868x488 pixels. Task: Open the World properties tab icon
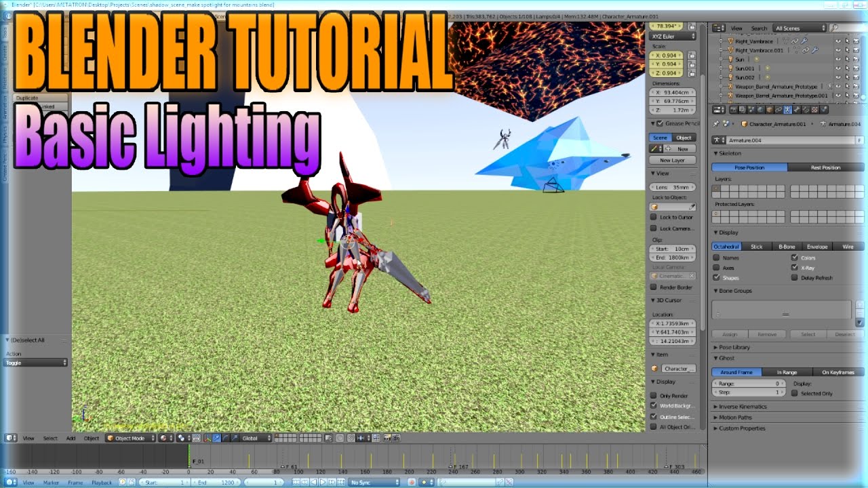[760, 110]
